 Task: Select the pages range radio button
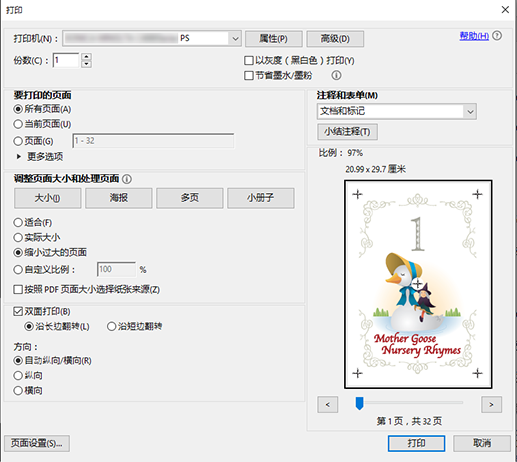18,141
